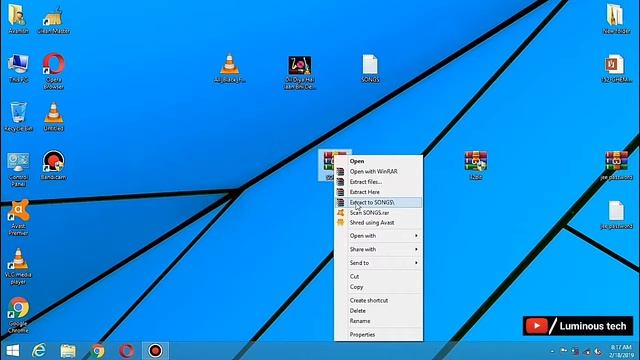The height and width of the screenshot is (360, 640).
Task: Open the taskbar clock and date
Action: [620, 351]
